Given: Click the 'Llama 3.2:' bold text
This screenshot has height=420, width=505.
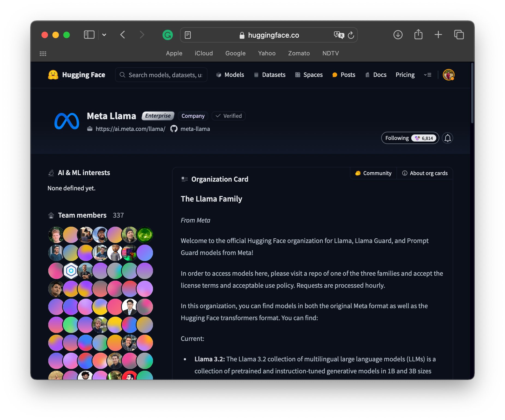Looking at the screenshot, I should click(210, 359).
